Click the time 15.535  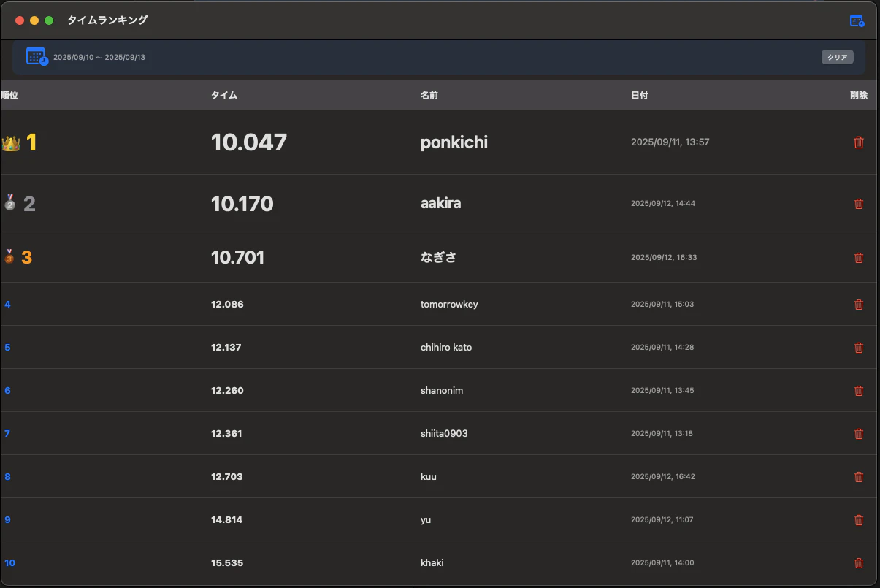coord(227,563)
